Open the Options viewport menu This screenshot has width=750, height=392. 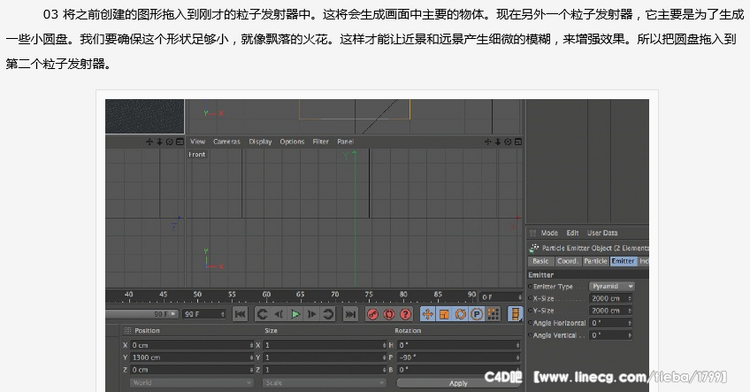click(x=292, y=142)
